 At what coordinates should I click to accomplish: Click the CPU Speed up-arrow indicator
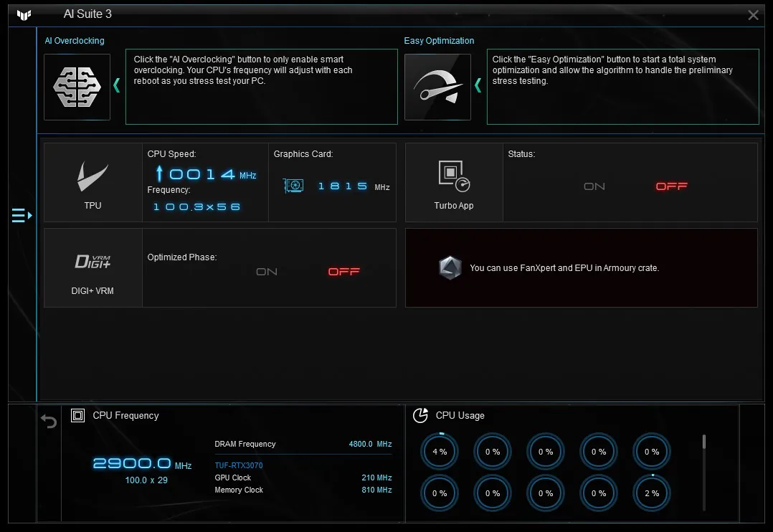click(159, 174)
